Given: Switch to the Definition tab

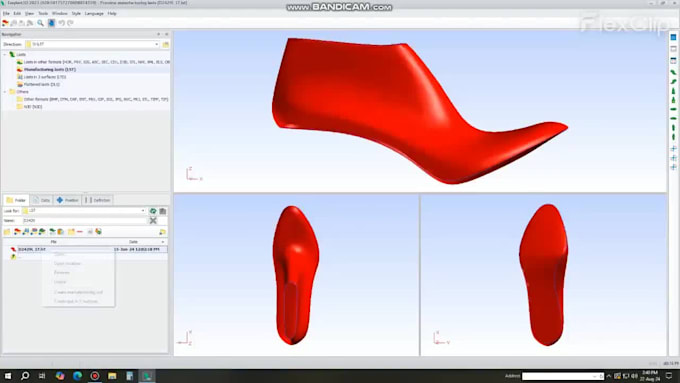Looking at the screenshot, I should coord(98,200).
